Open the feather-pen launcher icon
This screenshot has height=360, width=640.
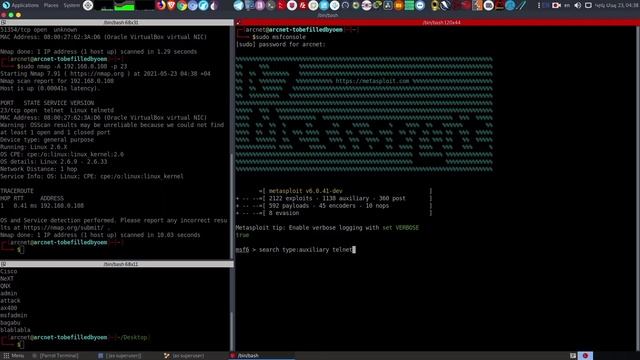tap(521, 5)
